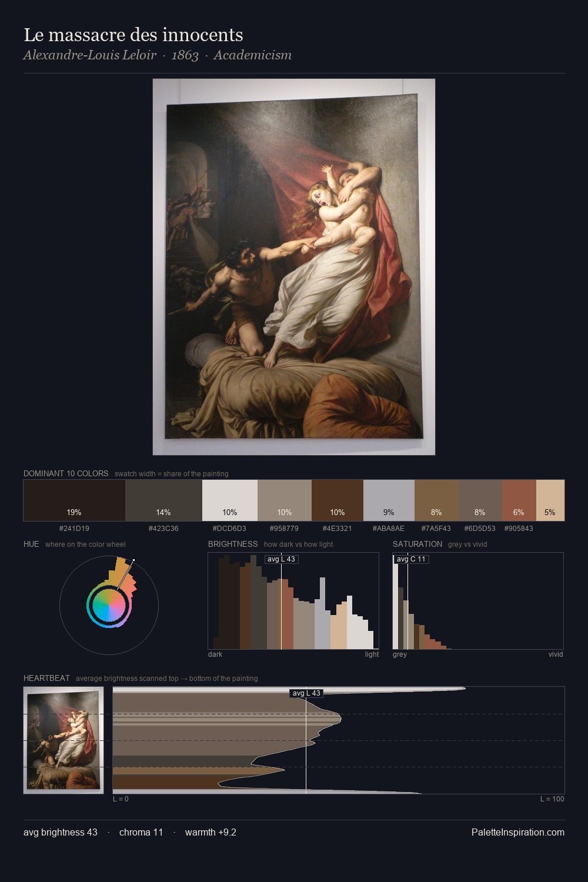
Task: Click the HEARTBEAT section heading
Action: (x=46, y=678)
